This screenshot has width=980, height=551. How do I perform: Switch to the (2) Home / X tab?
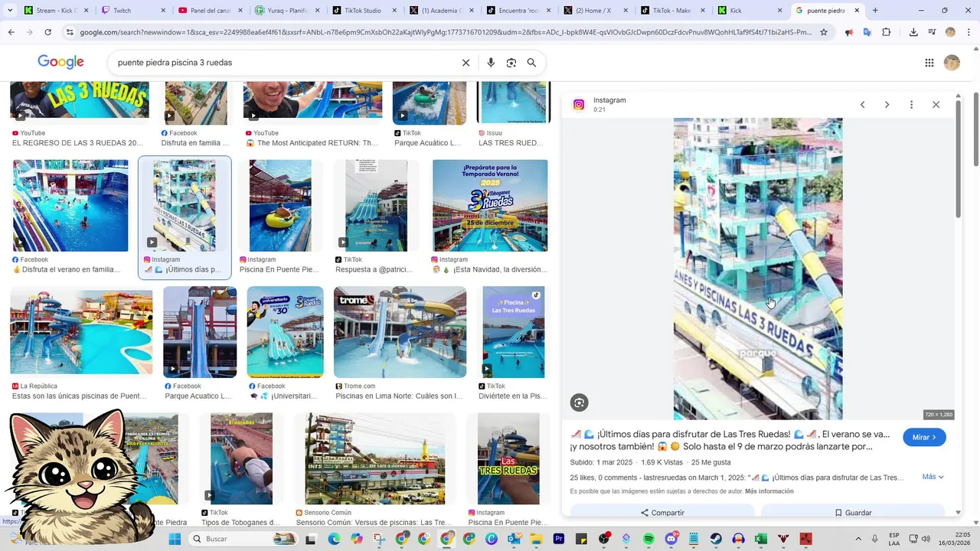(x=595, y=11)
